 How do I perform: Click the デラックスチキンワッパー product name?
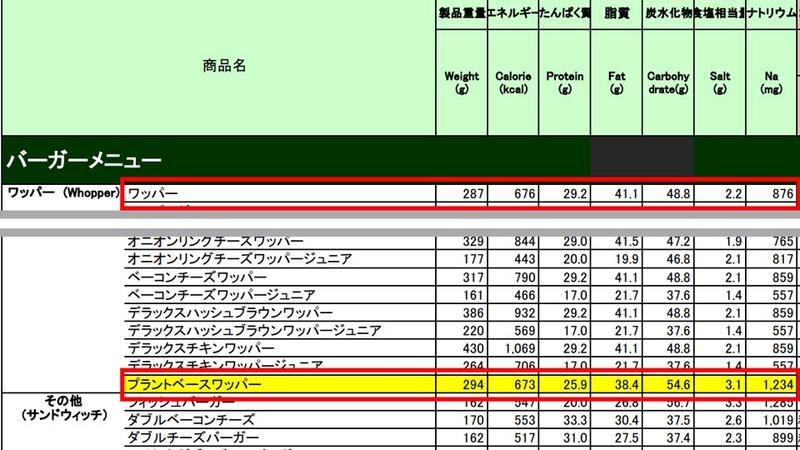[x=201, y=348]
